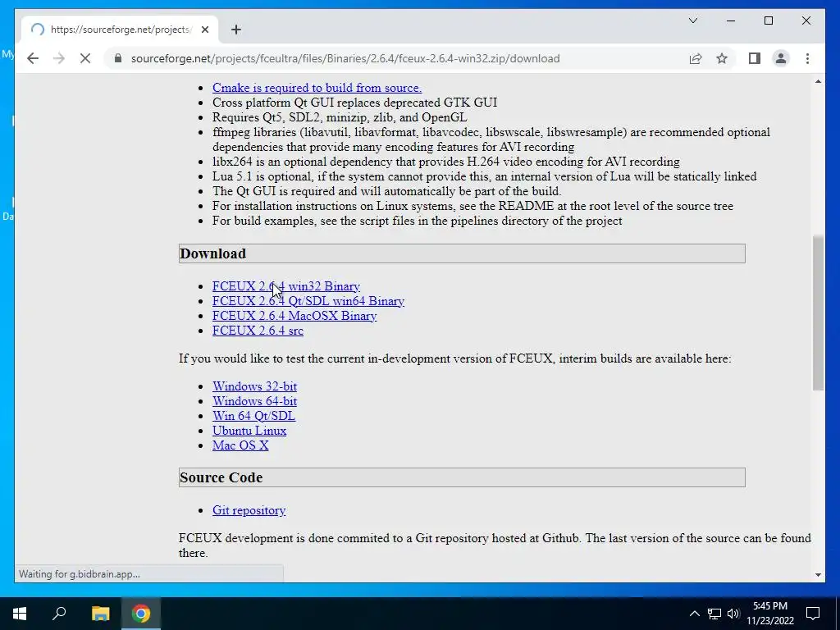Screen dimensions: 840x630
Task: Open the tab search dropdown
Action: pos(692,21)
